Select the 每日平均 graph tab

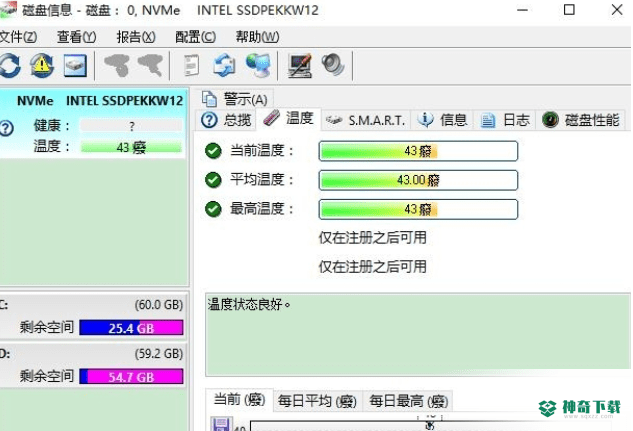(x=317, y=401)
